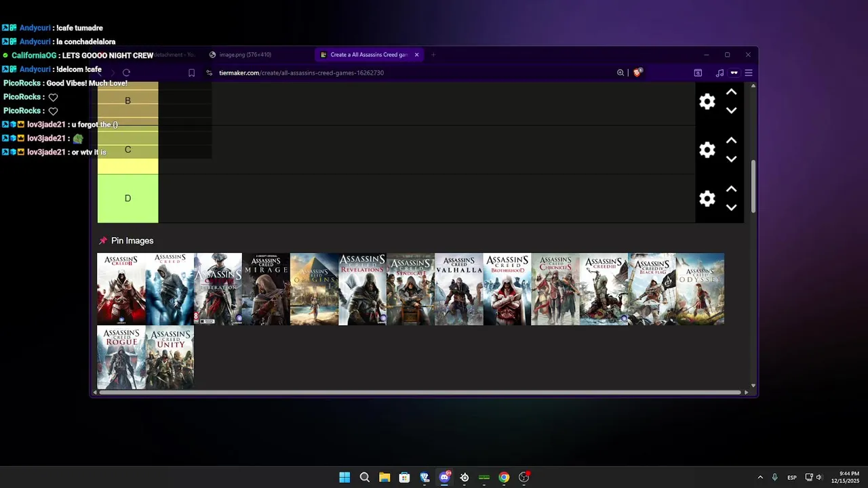Select Assassin's Creed Brotherhood cover
The image size is (868, 488).
[507, 289]
